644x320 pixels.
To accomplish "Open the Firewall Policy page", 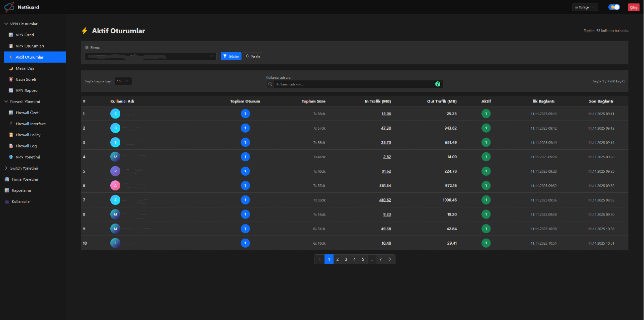I will pyautogui.click(x=28, y=135).
